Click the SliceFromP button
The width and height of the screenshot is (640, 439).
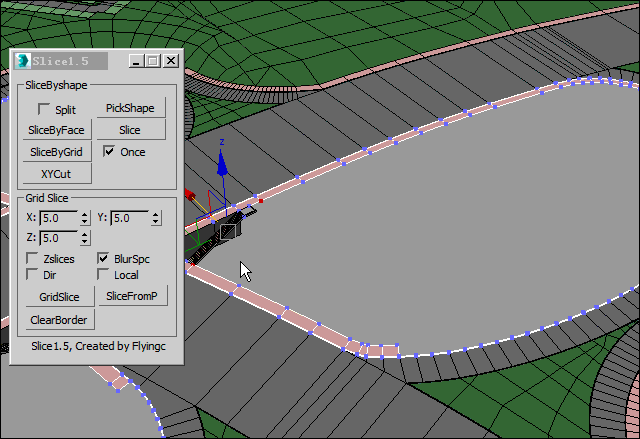[133, 296]
